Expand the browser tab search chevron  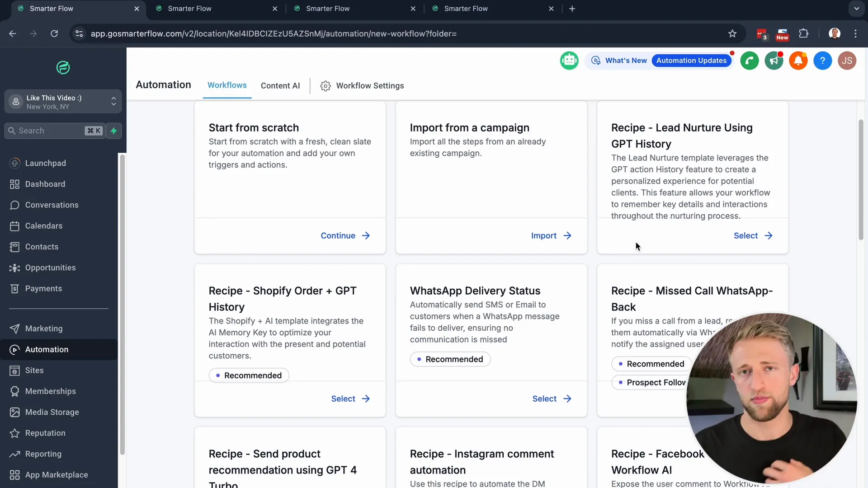(856, 9)
